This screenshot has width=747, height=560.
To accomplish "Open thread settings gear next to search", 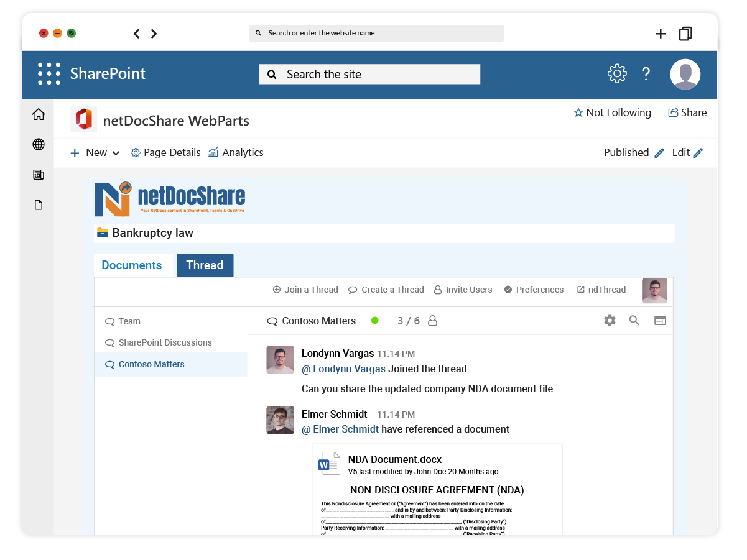I will (610, 321).
